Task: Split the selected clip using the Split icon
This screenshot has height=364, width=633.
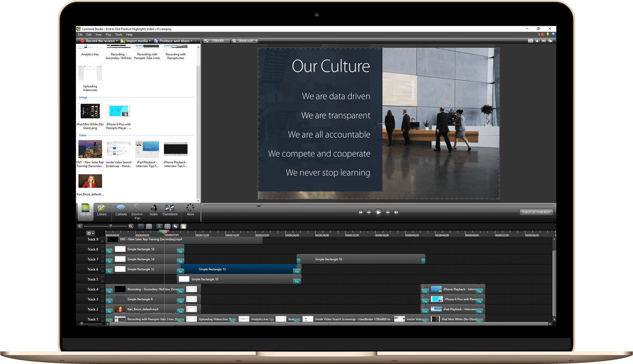Action: [167, 226]
